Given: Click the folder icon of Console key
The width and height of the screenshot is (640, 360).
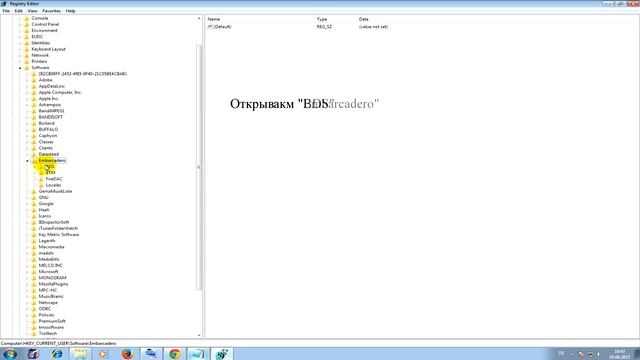Looking at the screenshot, I should (x=27, y=18).
